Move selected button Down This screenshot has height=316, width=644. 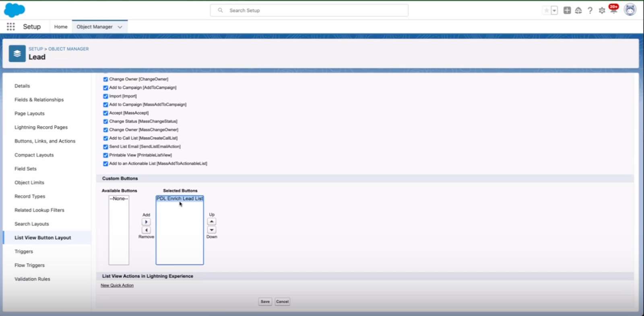click(212, 230)
